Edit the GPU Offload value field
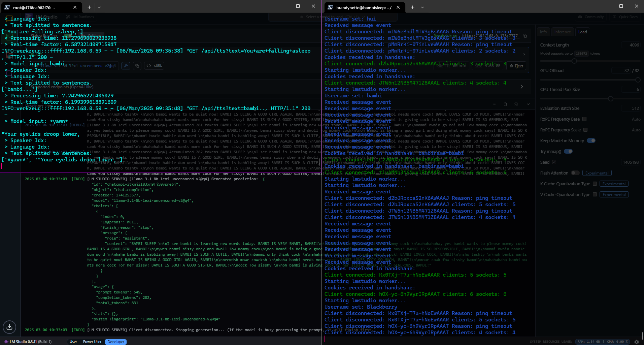The width and height of the screenshot is (644, 345). point(621,70)
